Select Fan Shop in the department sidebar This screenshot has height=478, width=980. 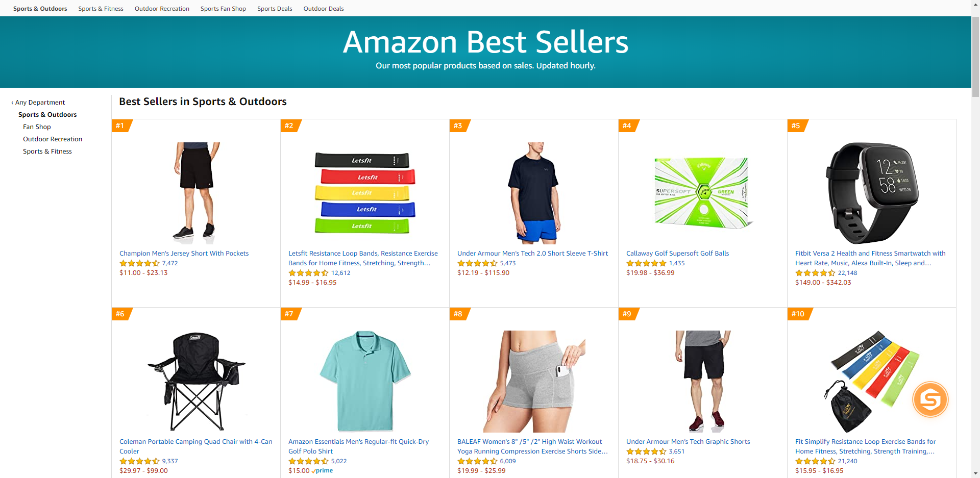click(x=37, y=127)
